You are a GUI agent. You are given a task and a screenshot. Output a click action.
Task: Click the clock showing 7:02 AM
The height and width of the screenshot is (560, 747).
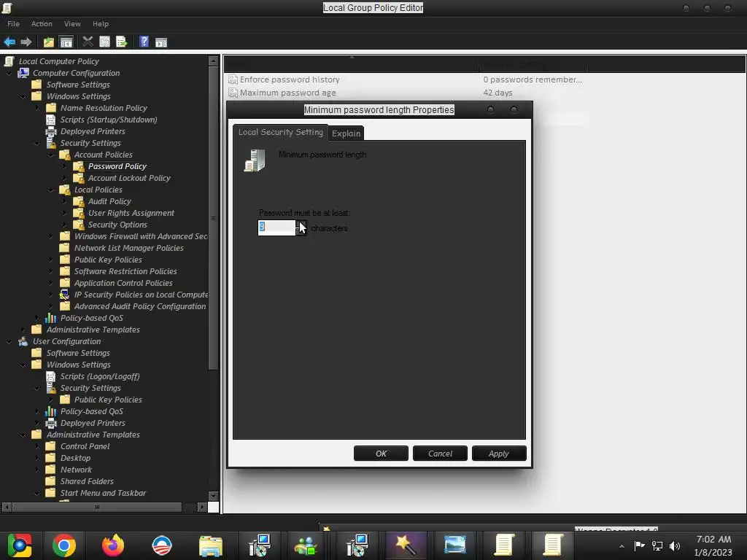713,539
